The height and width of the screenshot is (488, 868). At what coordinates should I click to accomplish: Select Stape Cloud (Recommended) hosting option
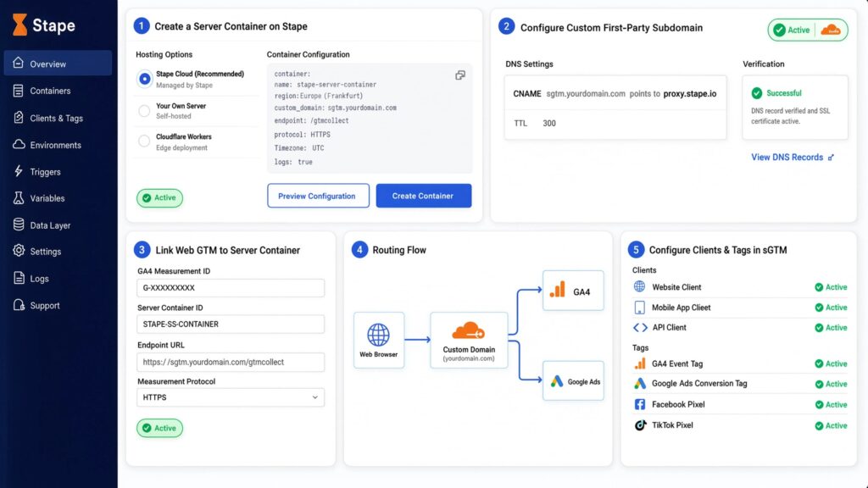click(x=144, y=79)
